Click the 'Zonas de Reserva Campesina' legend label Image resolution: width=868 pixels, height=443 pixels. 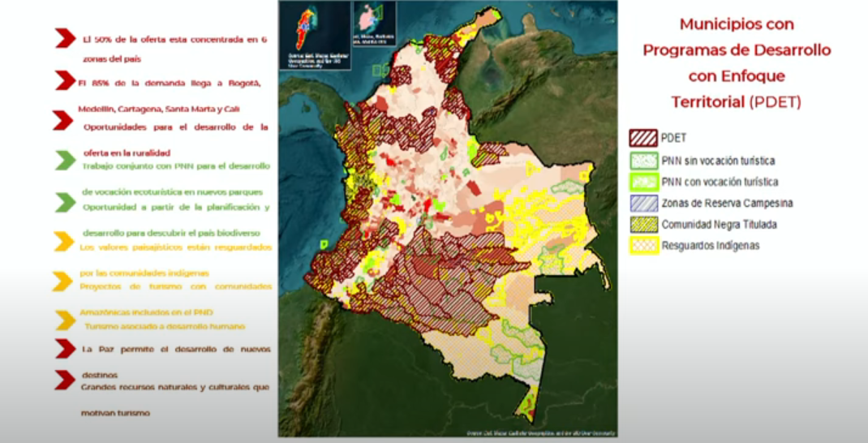click(x=727, y=203)
